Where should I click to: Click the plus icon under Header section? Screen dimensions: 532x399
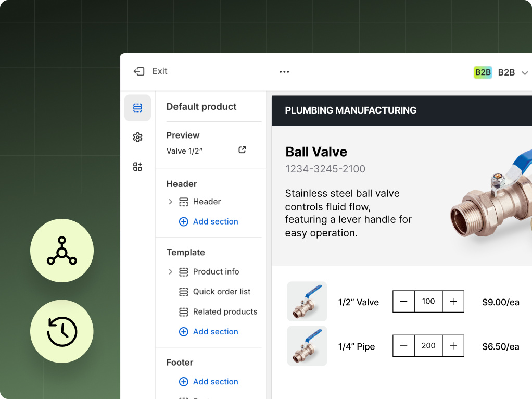tap(184, 222)
